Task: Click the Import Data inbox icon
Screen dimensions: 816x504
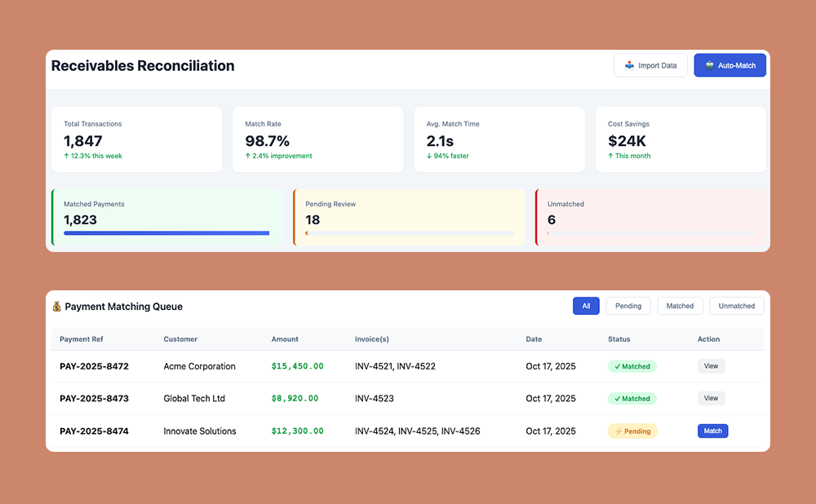Action: coord(629,65)
